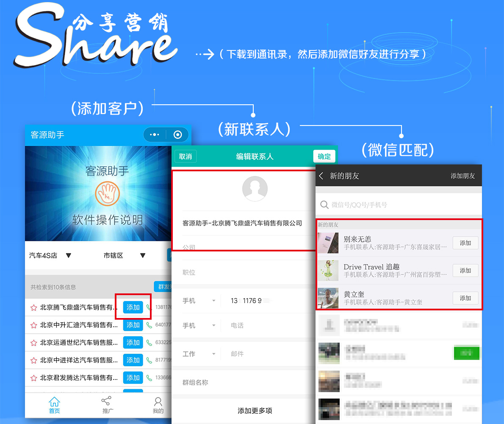Viewport: 504px width, 424px height.
Task: Select the 北京运通世纪汽车销售服 company name
Action: point(79,343)
